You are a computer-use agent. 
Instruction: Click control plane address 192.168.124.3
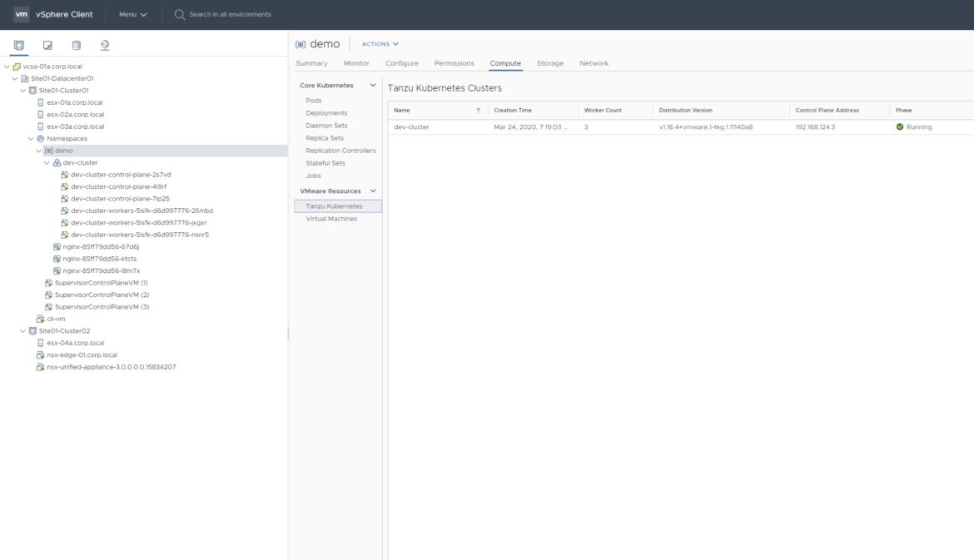coord(815,126)
